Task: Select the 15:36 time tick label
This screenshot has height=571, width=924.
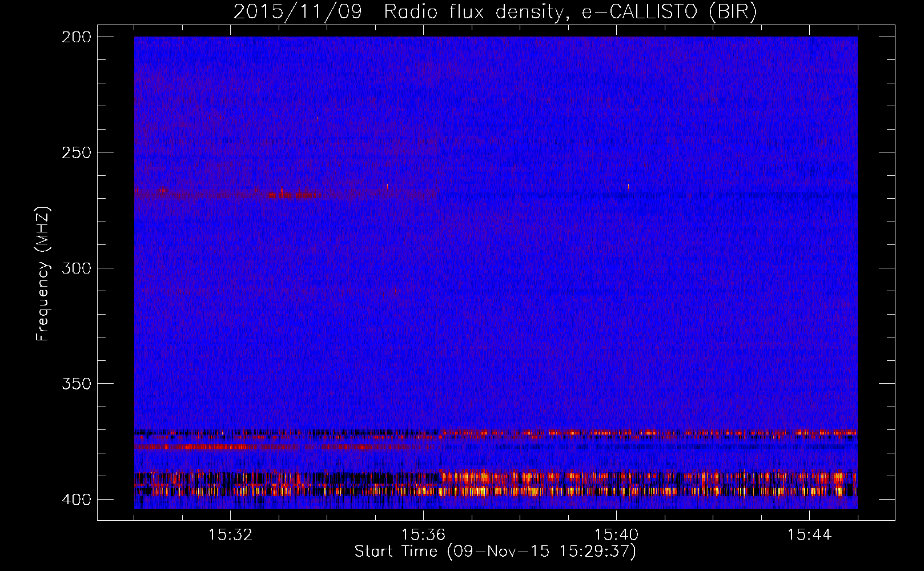Action: point(423,535)
